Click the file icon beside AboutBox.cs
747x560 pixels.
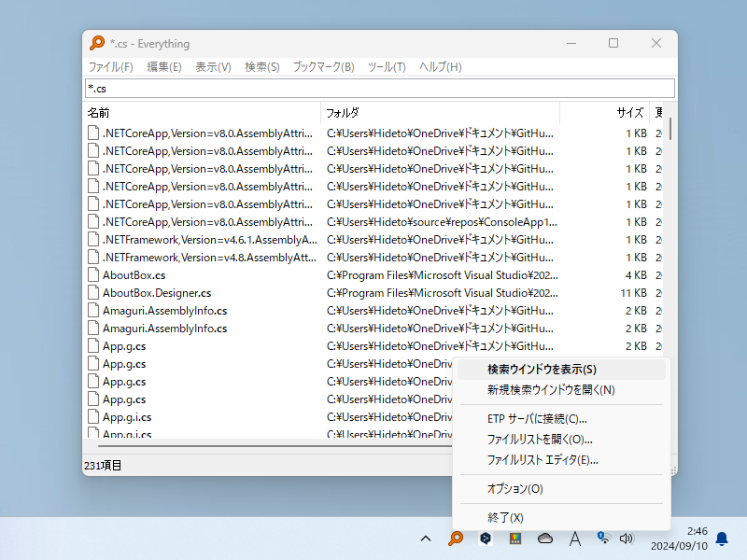pos(93,274)
